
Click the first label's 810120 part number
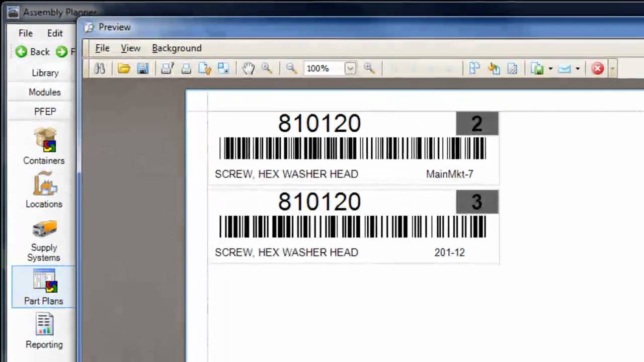pyautogui.click(x=319, y=124)
